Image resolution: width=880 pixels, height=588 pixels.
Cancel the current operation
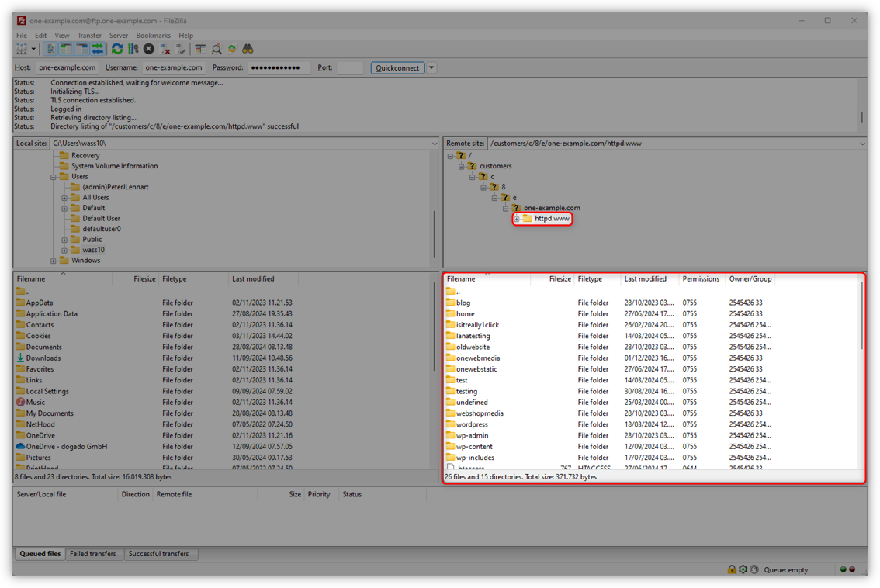point(149,48)
